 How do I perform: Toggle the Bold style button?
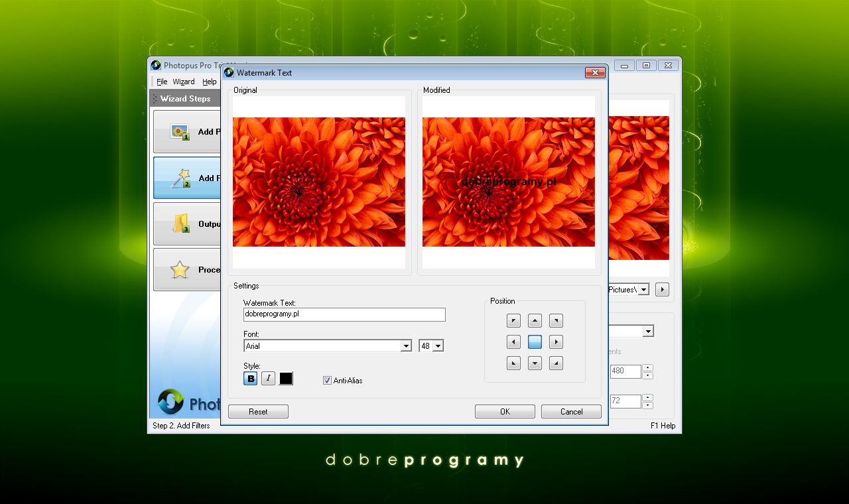click(x=251, y=379)
